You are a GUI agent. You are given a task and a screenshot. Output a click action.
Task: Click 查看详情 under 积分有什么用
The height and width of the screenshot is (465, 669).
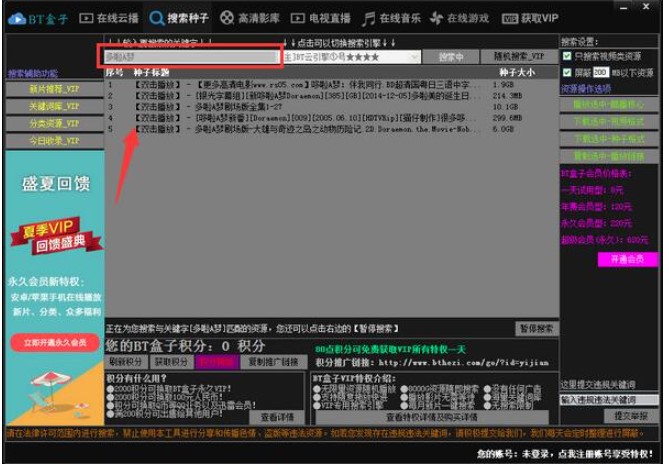point(277,417)
